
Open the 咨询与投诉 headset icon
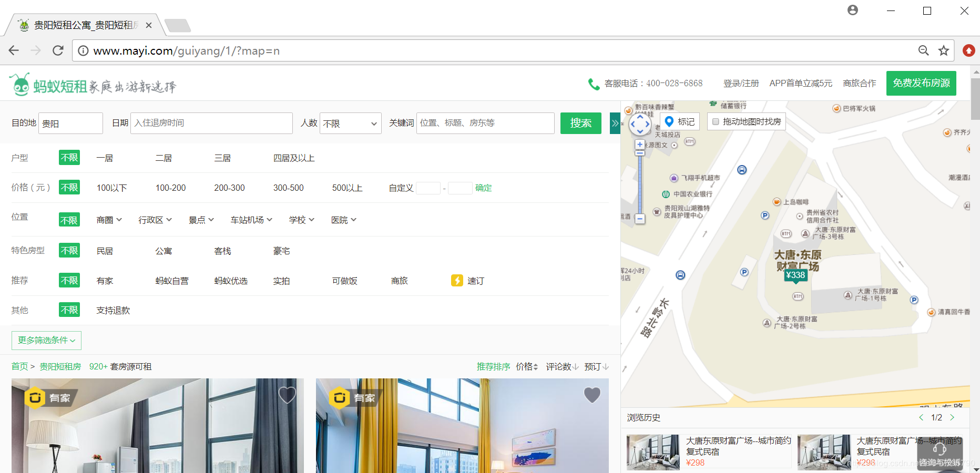click(941, 449)
